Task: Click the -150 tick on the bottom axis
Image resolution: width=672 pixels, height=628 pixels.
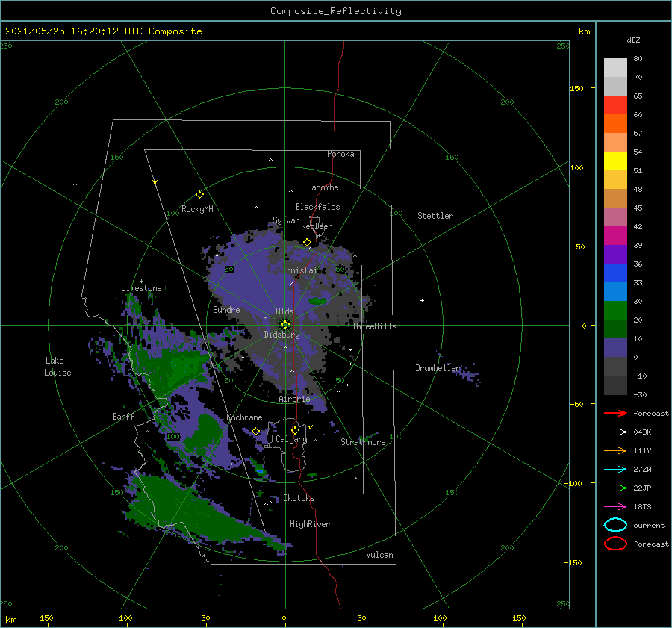Action: pos(44,618)
